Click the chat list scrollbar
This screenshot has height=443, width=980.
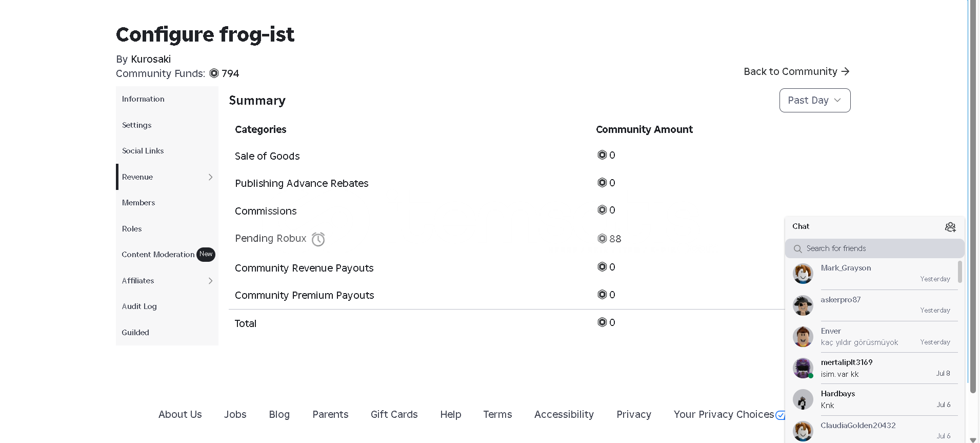[x=960, y=272]
